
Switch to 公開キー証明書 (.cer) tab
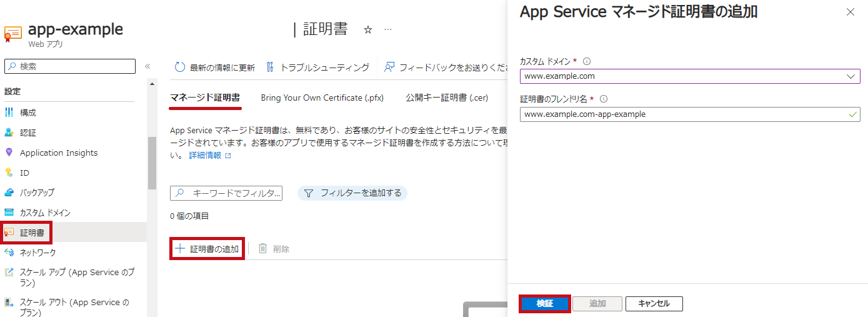click(447, 98)
